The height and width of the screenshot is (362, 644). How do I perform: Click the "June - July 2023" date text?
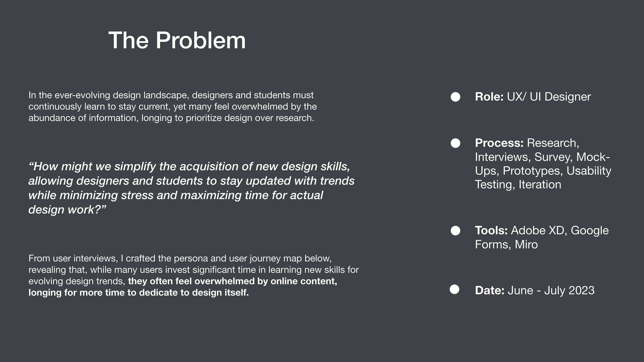(551, 291)
